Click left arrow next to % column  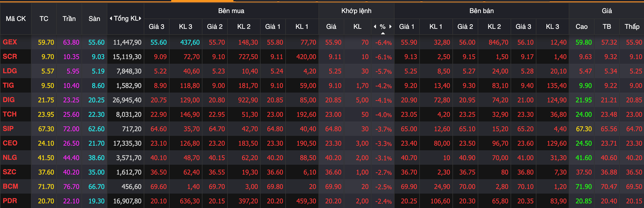(375, 26)
